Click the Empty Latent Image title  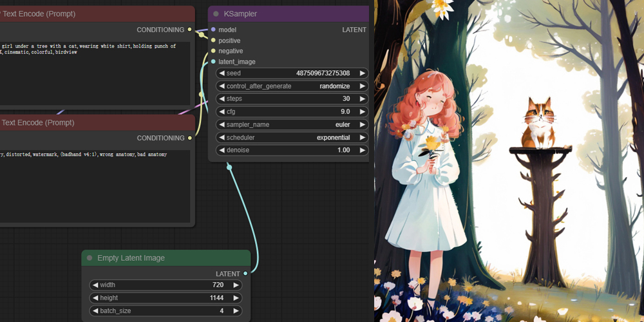point(131,258)
